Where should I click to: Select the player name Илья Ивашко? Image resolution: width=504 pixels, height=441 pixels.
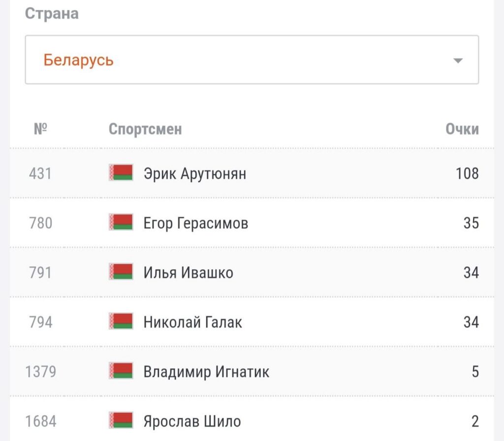pyautogui.click(x=189, y=273)
